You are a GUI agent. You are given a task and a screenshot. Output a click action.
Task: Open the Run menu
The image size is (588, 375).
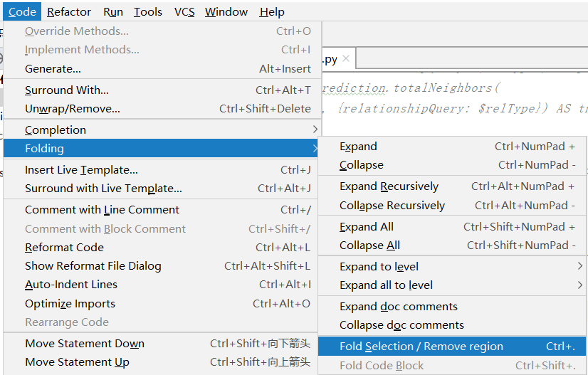[113, 12]
